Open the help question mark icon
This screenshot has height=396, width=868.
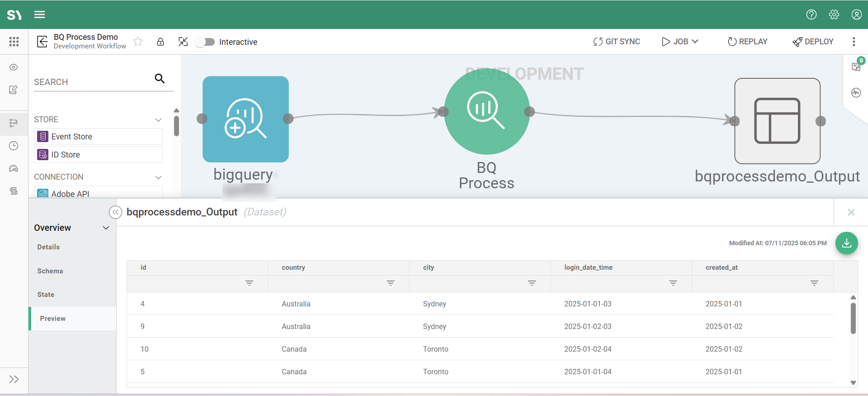(811, 14)
